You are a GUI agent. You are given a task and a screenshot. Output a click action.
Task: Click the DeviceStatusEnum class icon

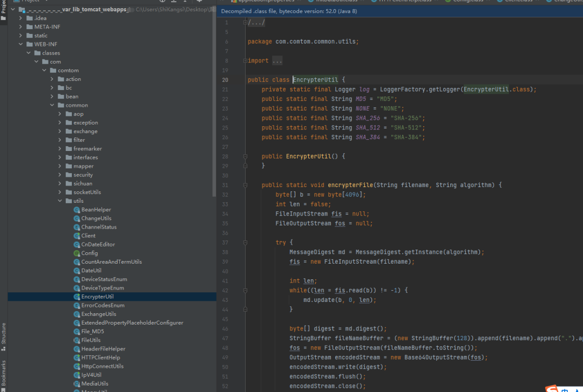pos(77,279)
